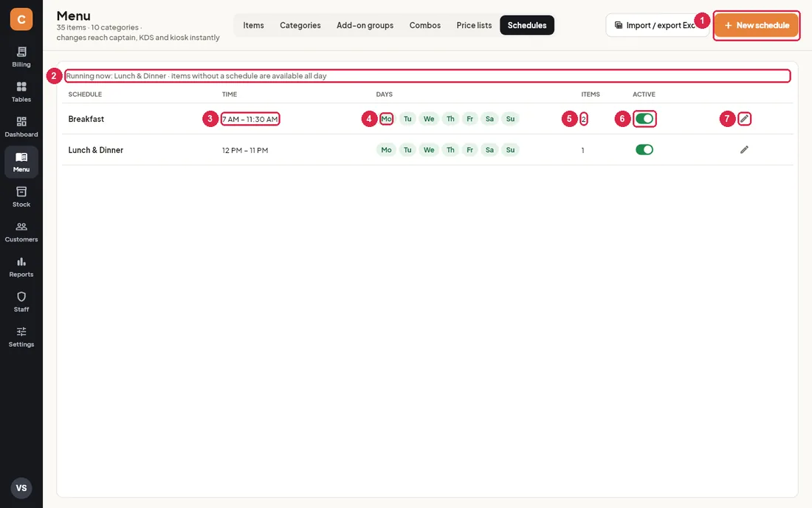
Task: Click the orange C app logo
Action: pyautogui.click(x=21, y=19)
